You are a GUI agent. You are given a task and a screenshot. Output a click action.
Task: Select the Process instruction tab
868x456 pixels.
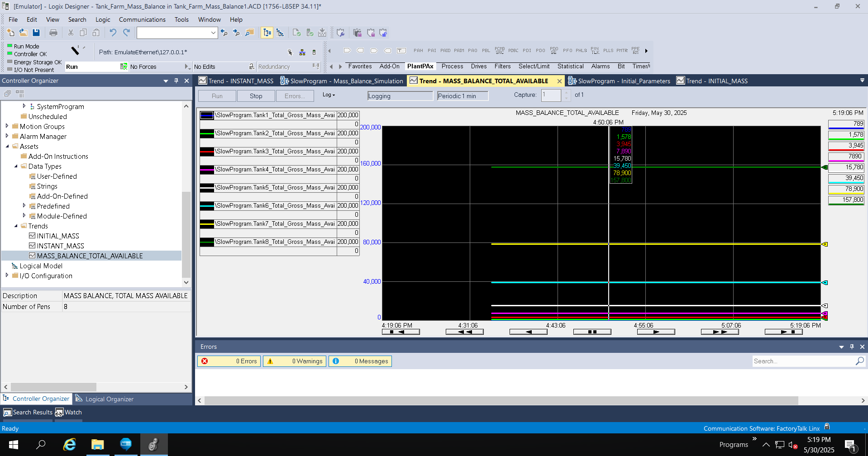[452, 66]
